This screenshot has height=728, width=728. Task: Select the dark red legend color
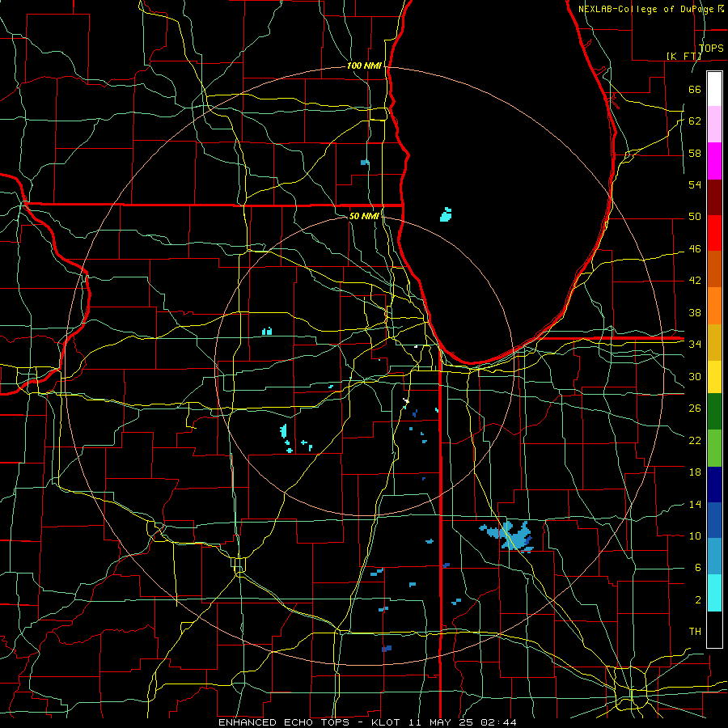(x=714, y=197)
